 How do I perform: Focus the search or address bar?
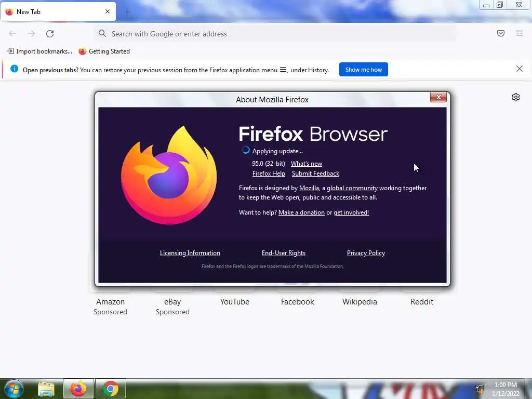coord(275,34)
